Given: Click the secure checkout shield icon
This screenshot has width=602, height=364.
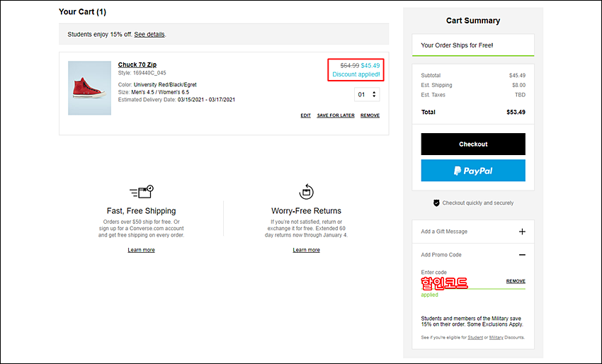Looking at the screenshot, I should (436, 203).
